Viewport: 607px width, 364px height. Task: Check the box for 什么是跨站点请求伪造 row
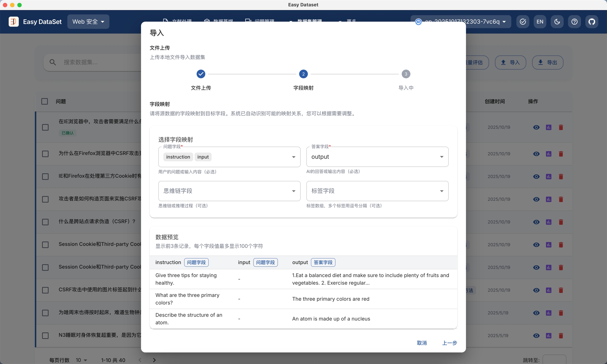[45, 222]
